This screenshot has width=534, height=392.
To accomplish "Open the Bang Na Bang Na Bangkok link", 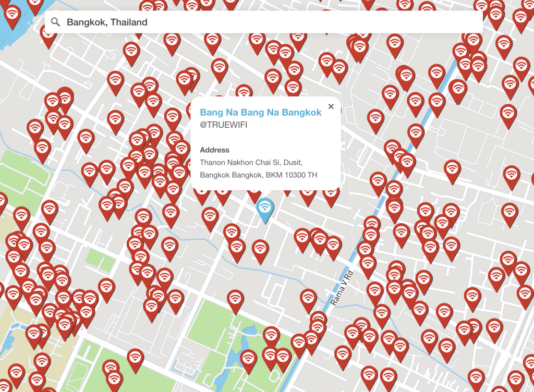I will tap(260, 113).
